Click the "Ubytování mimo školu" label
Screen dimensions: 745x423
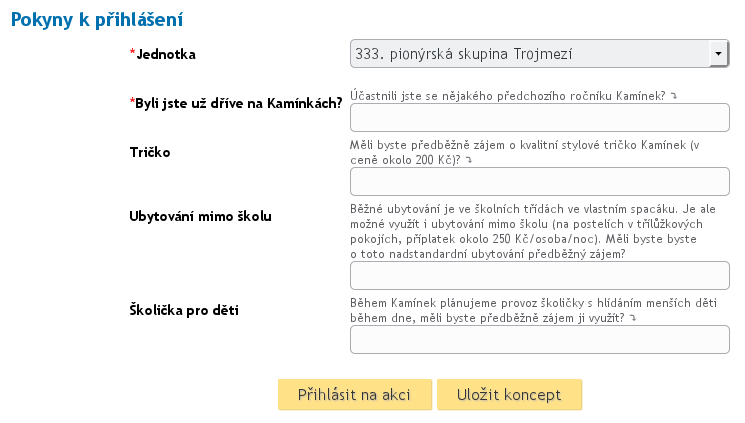(201, 215)
